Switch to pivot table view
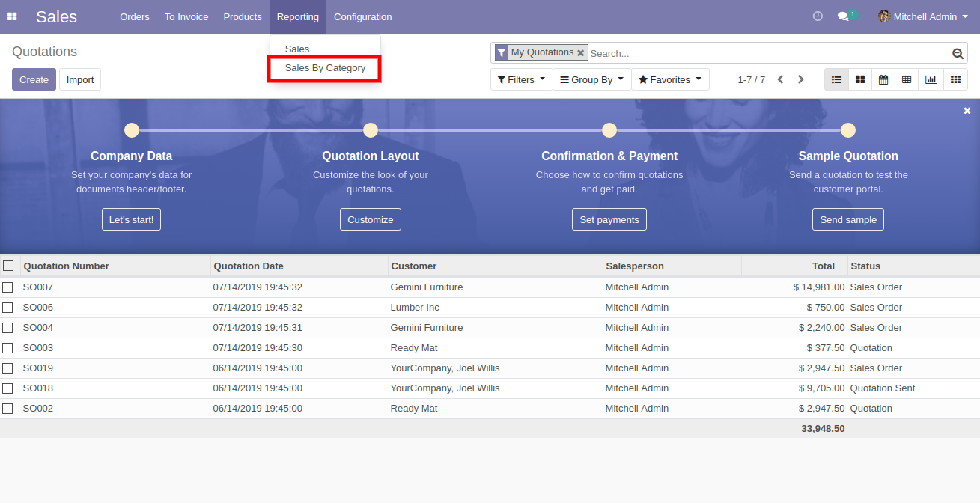The height and width of the screenshot is (503, 980). [x=907, y=79]
